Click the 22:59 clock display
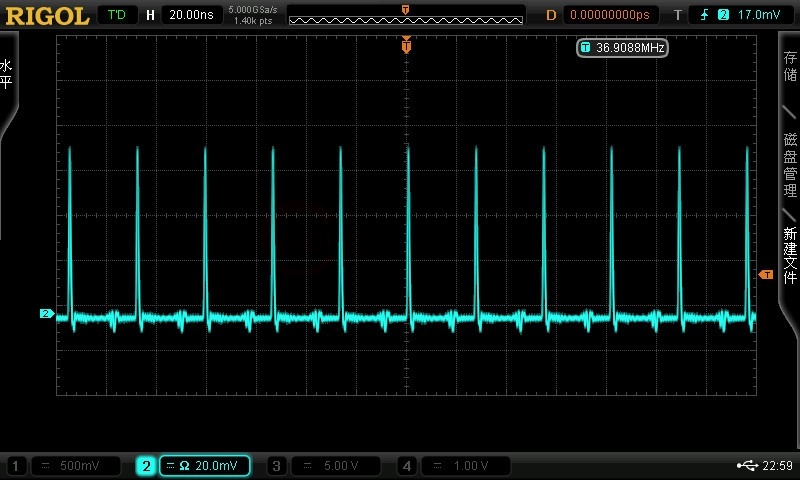Screen dimensions: 800x480 (x=778, y=465)
